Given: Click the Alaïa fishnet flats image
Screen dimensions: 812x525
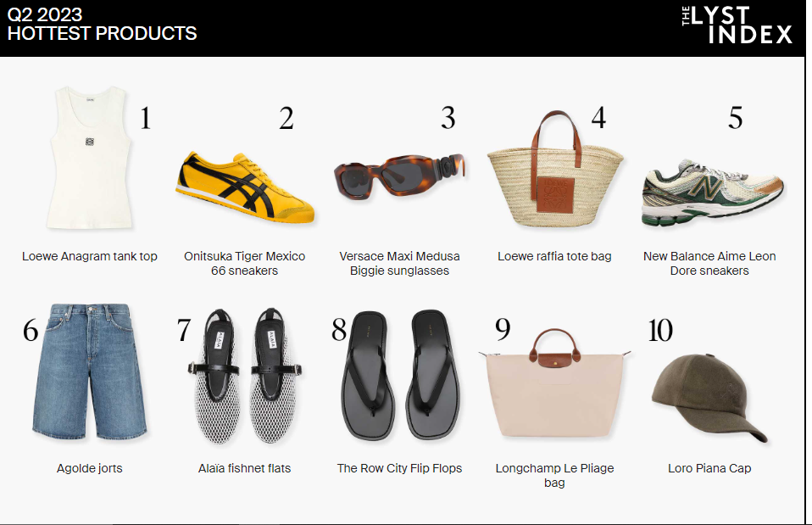Looking at the screenshot, I should 245,376.
